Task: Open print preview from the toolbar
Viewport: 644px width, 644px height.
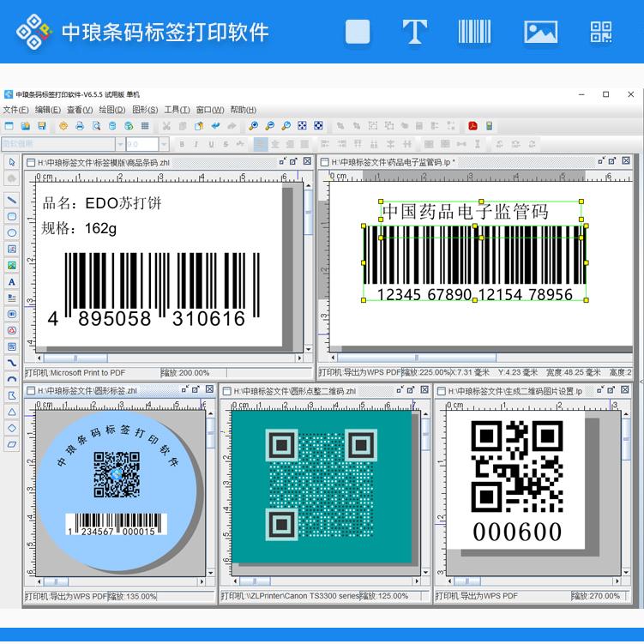Action: pos(96,126)
